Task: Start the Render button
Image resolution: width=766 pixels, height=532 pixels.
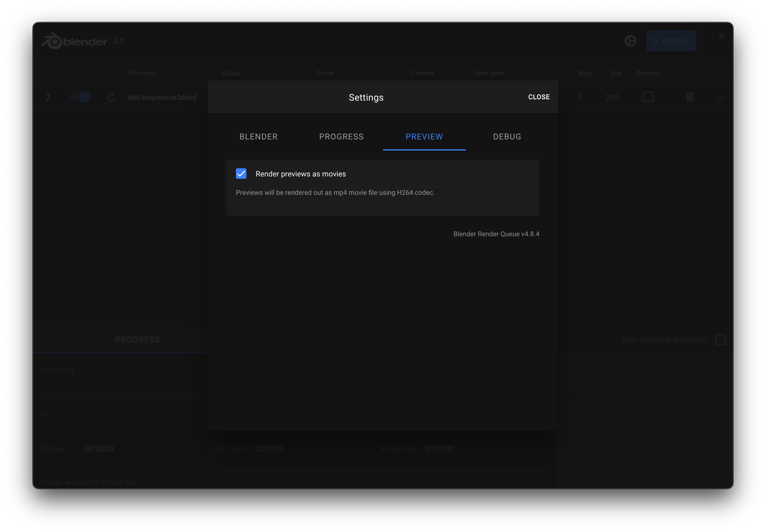Action: (671, 41)
